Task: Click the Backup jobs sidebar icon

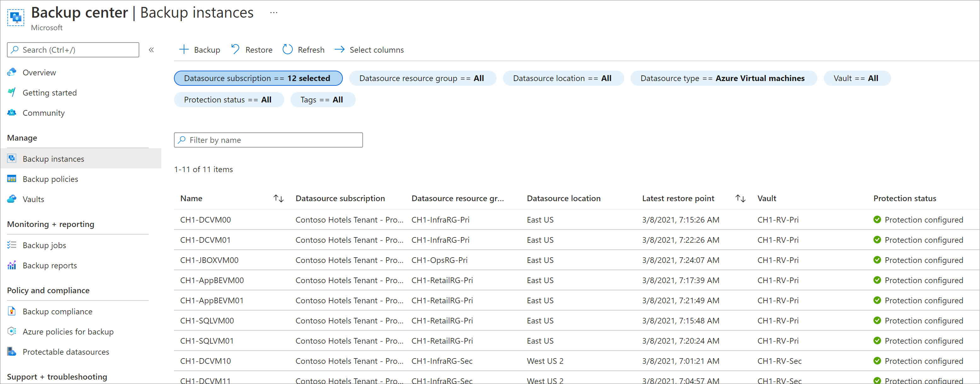Action: (x=11, y=245)
